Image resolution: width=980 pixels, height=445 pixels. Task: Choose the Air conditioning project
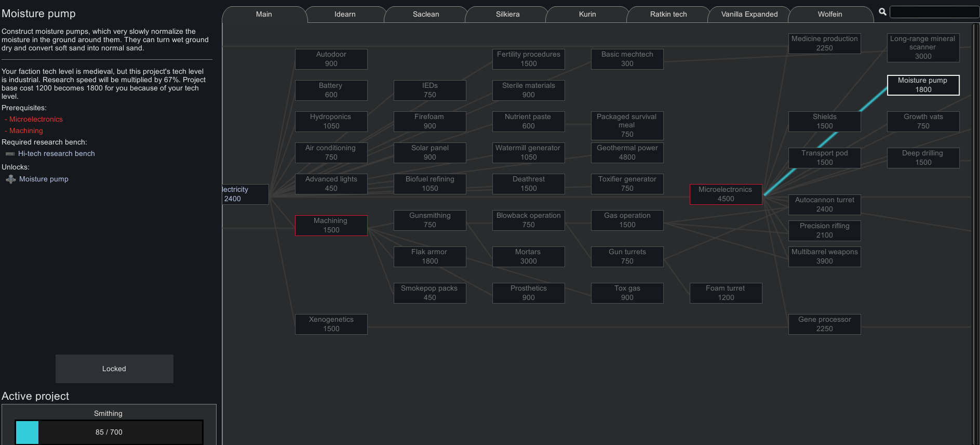[331, 153]
